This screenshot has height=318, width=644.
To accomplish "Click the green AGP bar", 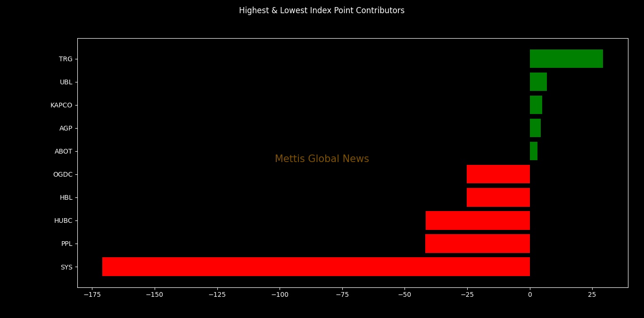I will [535, 128].
